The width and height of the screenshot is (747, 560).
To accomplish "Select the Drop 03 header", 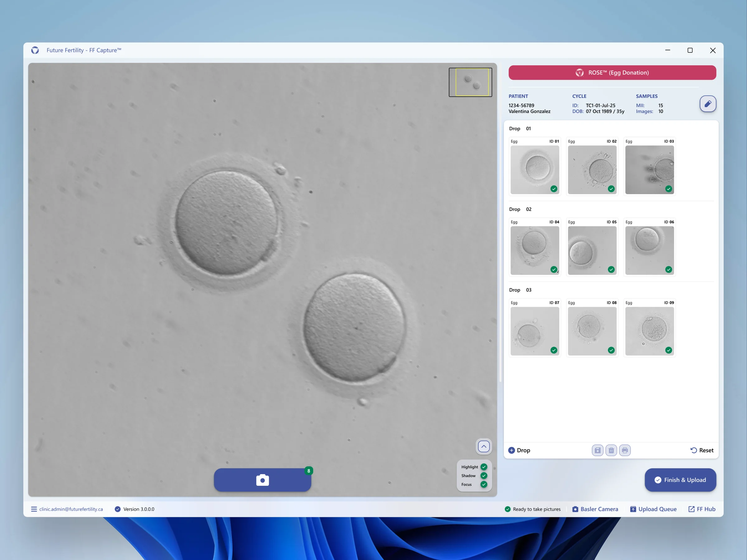I will click(520, 290).
